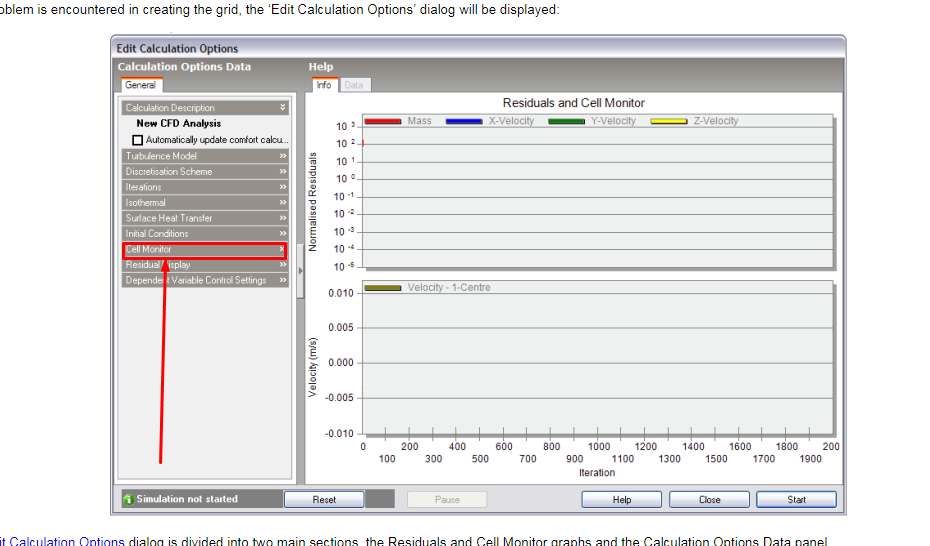Switch to the Data tab
The image size is (930, 546).
pyautogui.click(x=354, y=85)
